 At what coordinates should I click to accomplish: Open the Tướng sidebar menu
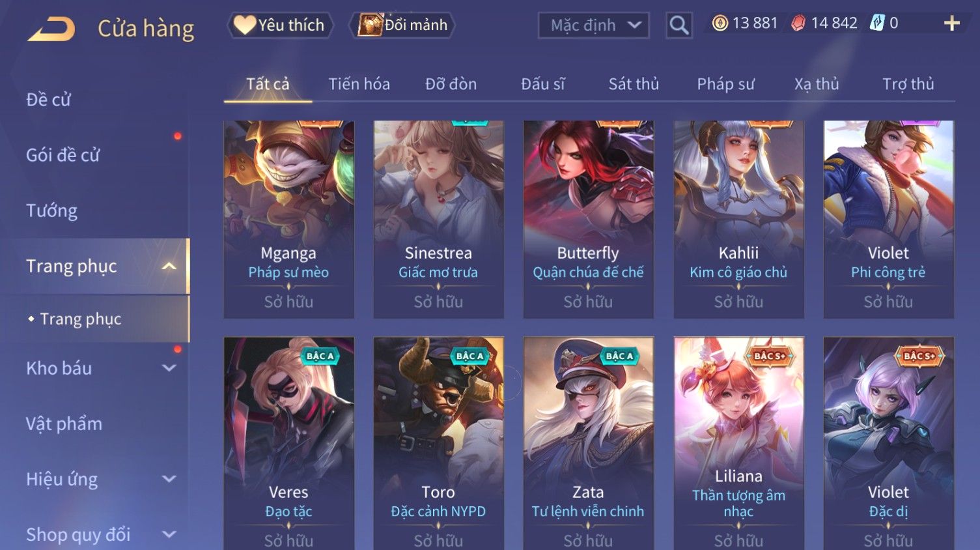click(51, 210)
